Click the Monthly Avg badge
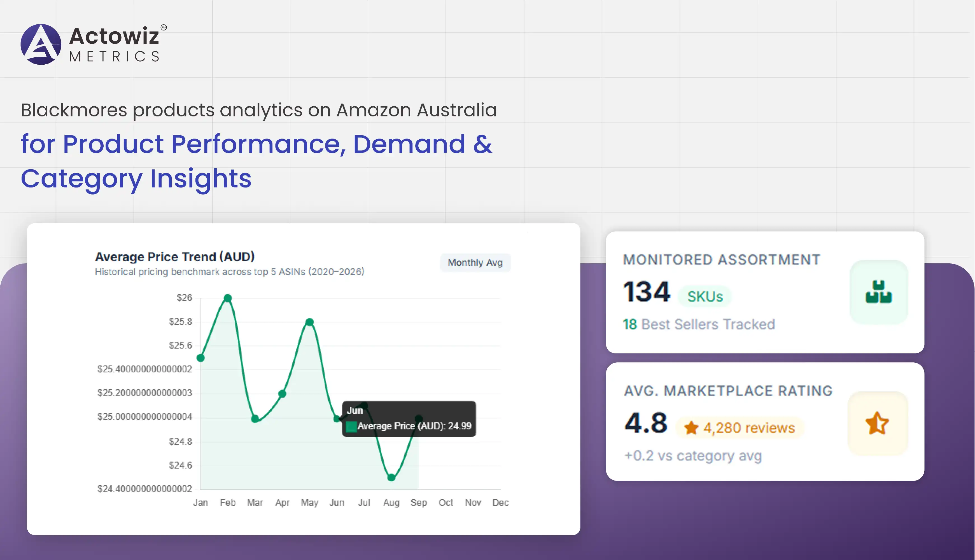Image resolution: width=975 pixels, height=560 pixels. pos(475,263)
